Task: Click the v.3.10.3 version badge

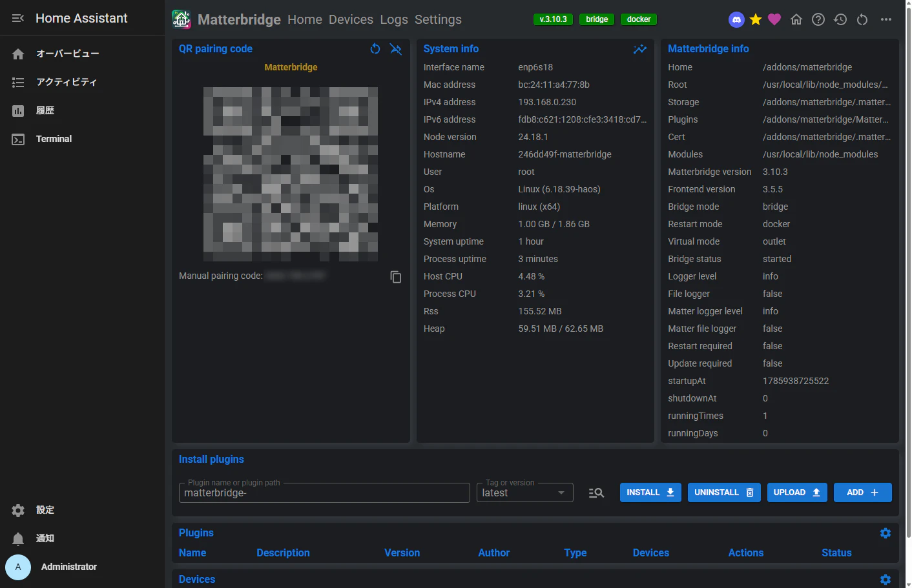Action: pyautogui.click(x=554, y=19)
